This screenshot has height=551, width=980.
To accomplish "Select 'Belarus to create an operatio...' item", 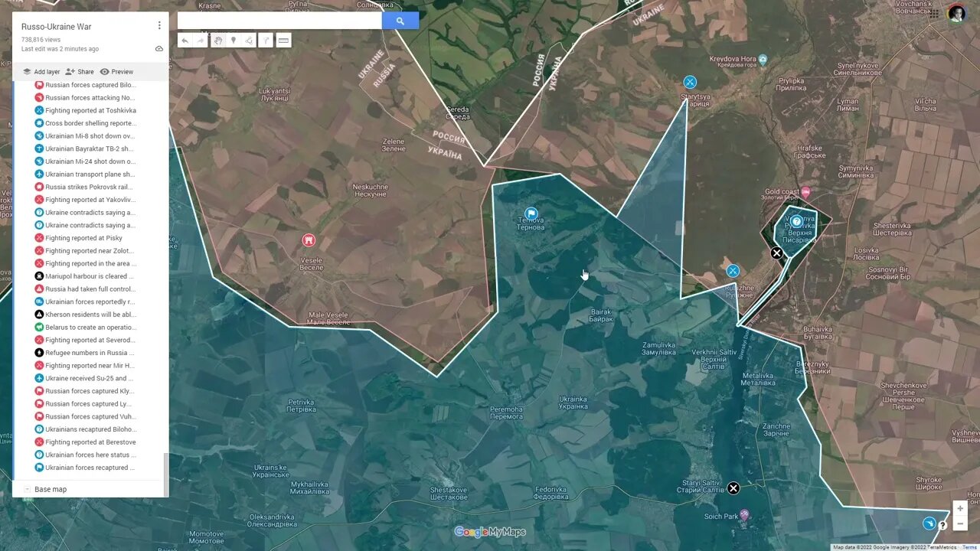I will click(x=85, y=328).
